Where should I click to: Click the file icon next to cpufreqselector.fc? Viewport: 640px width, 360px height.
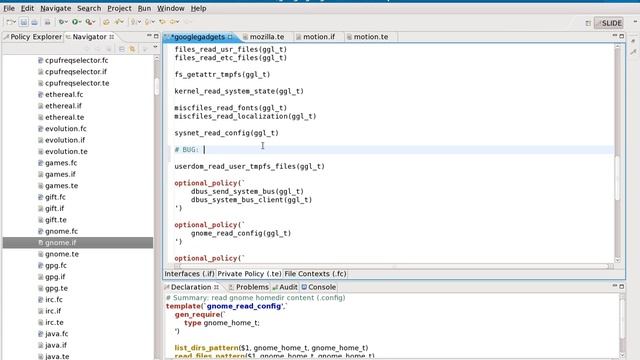point(40,60)
